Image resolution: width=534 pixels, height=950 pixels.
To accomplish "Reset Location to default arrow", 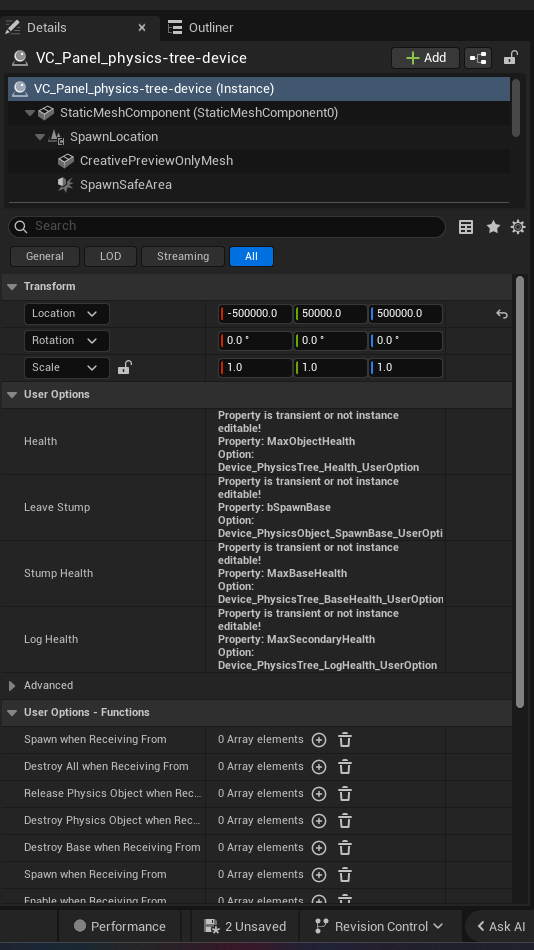I will tap(502, 314).
